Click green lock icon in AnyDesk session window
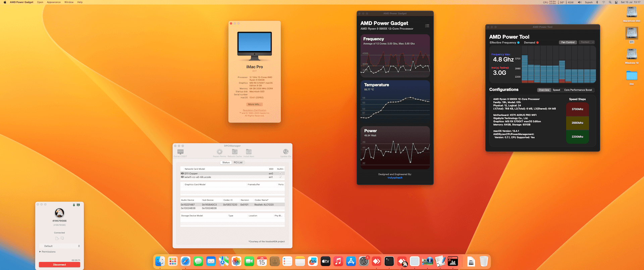This screenshot has width=644, height=270. click(x=74, y=205)
